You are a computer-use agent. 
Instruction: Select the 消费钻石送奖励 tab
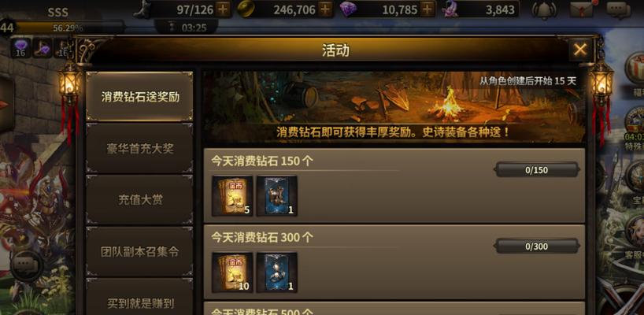coord(139,97)
